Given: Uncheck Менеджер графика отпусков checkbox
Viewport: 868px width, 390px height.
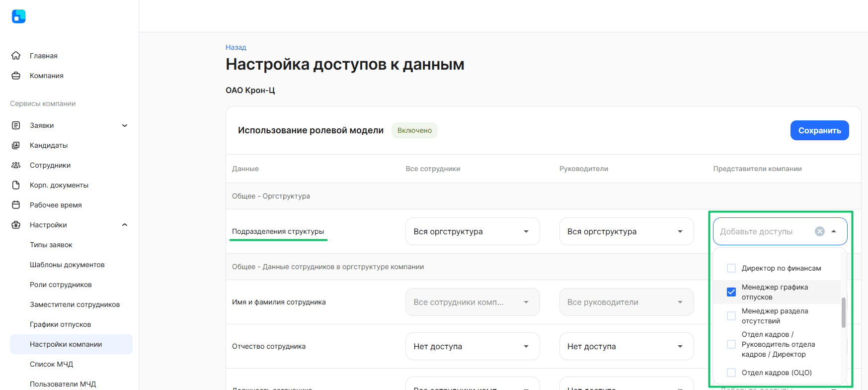Looking at the screenshot, I should tap(731, 292).
